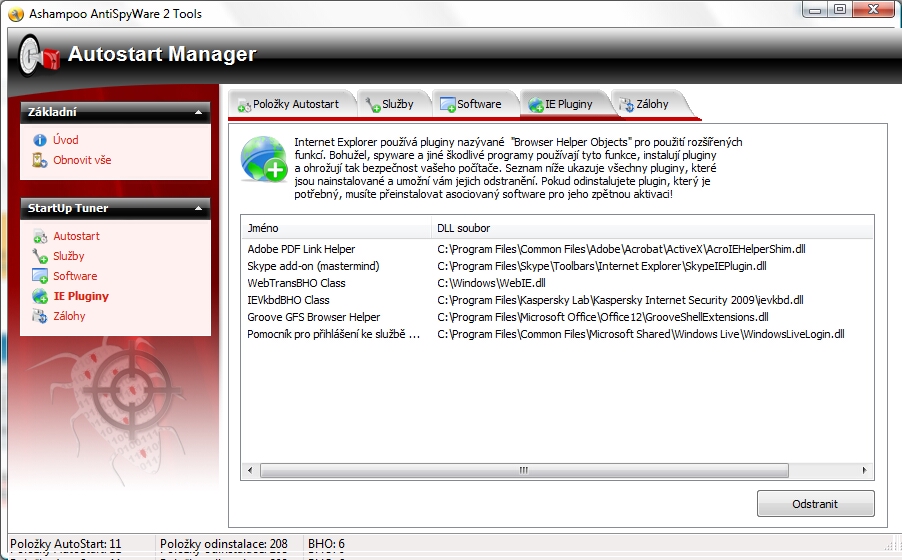Click the Autostart icon in StartUp Tuner
902x560 pixels.
pos(40,237)
